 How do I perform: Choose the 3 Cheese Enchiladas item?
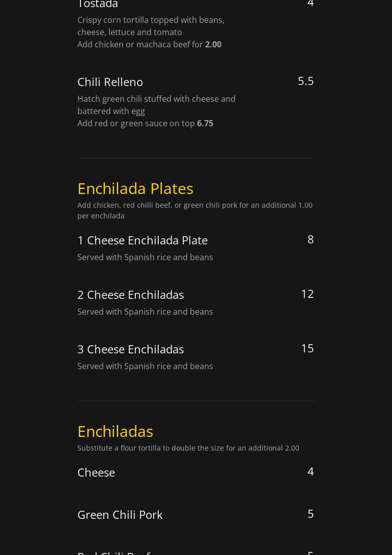click(130, 349)
